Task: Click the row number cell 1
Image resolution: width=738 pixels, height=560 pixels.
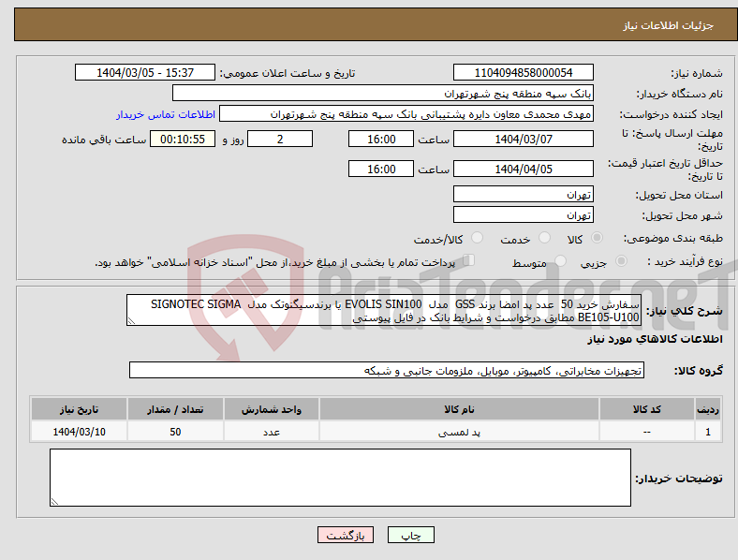Action: (708, 432)
